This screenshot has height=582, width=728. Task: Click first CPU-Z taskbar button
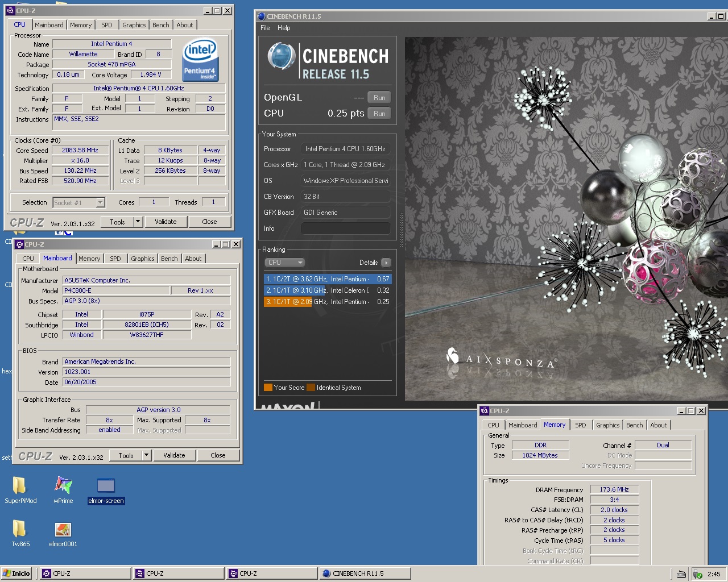tap(84, 573)
